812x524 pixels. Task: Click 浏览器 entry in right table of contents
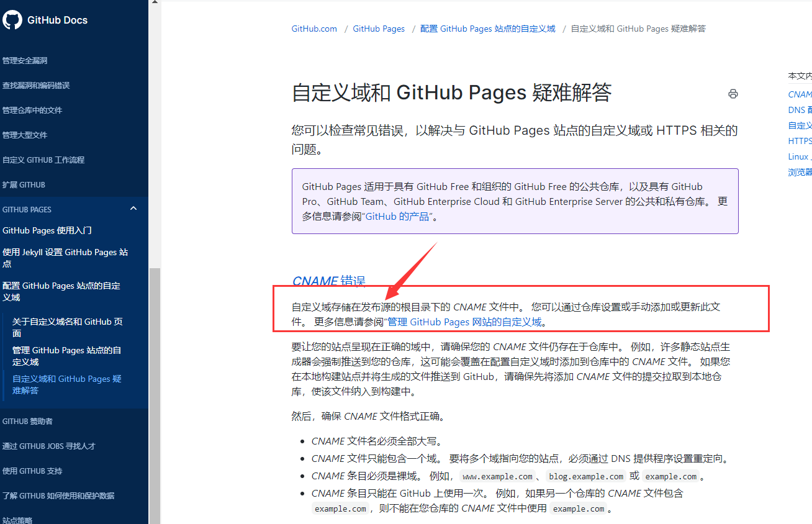pyautogui.click(x=800, y=172)
